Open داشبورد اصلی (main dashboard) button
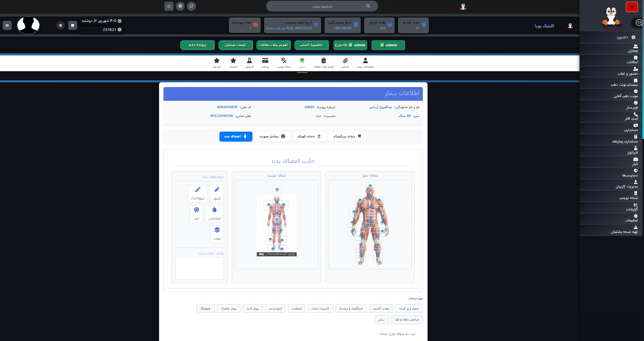 (311, 45)
